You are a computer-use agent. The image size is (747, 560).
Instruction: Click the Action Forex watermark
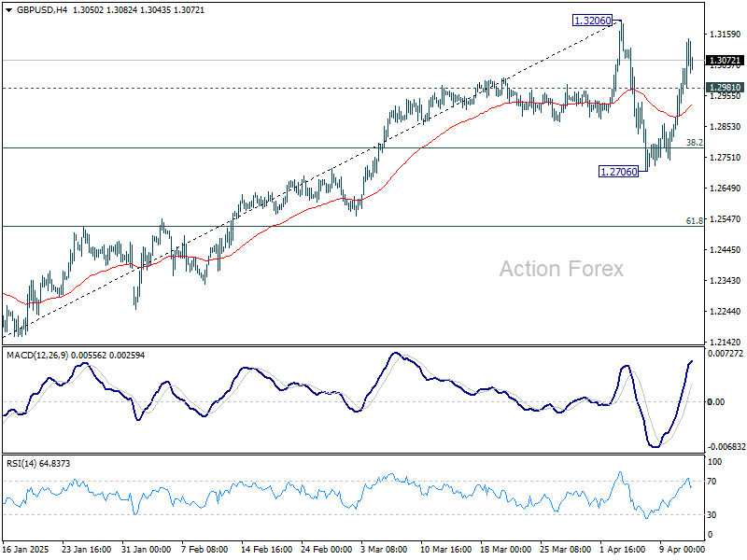(561, 269)
